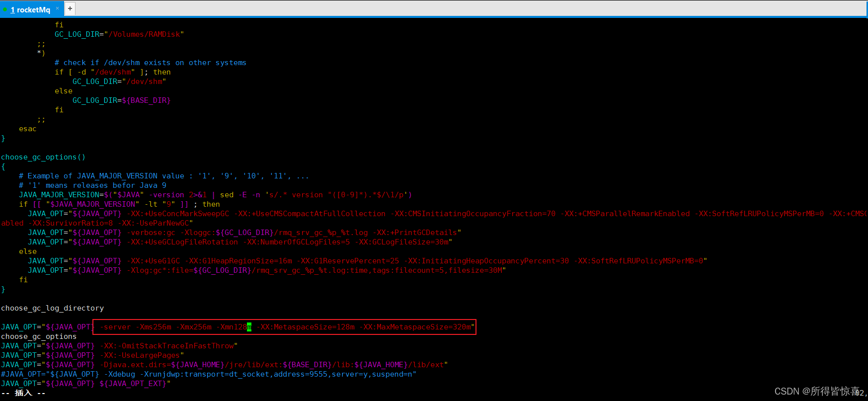This screenshot has height=401, width=868.
Task: Click the -server flag
Action: click(115, 327)
